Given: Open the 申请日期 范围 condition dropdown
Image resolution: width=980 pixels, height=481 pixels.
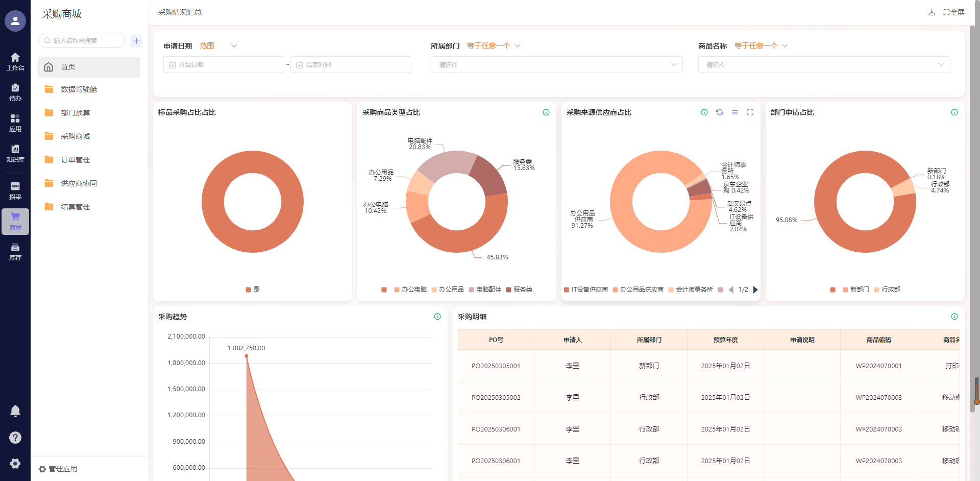Looking at the screenshot, I should tap(218, 46).
